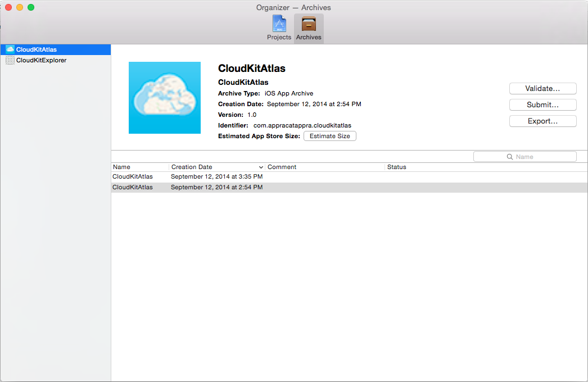Click the Submit button
The image size is (588, 382).
542,104
